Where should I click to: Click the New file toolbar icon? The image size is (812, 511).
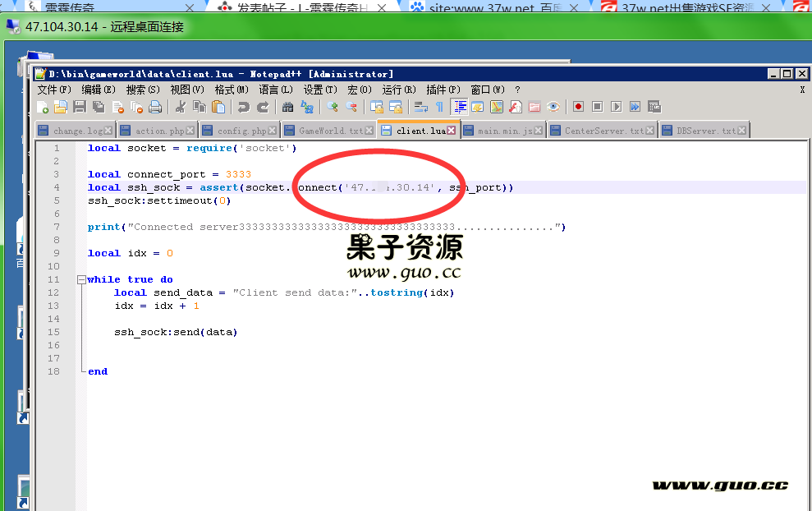click(x=43, y=107)
